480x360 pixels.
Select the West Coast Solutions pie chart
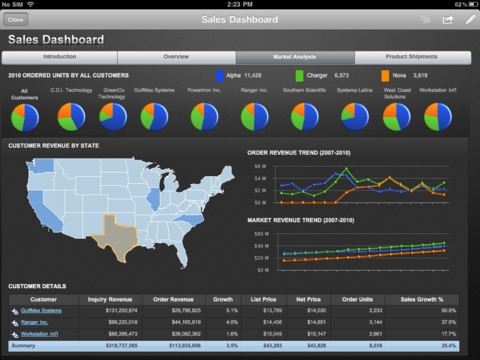tap(397, 117)
